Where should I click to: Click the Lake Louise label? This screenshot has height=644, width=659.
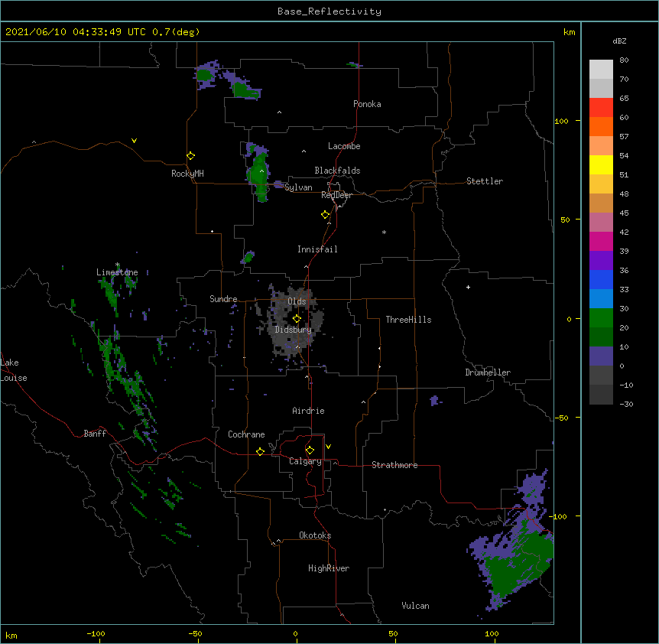point(14,370)
